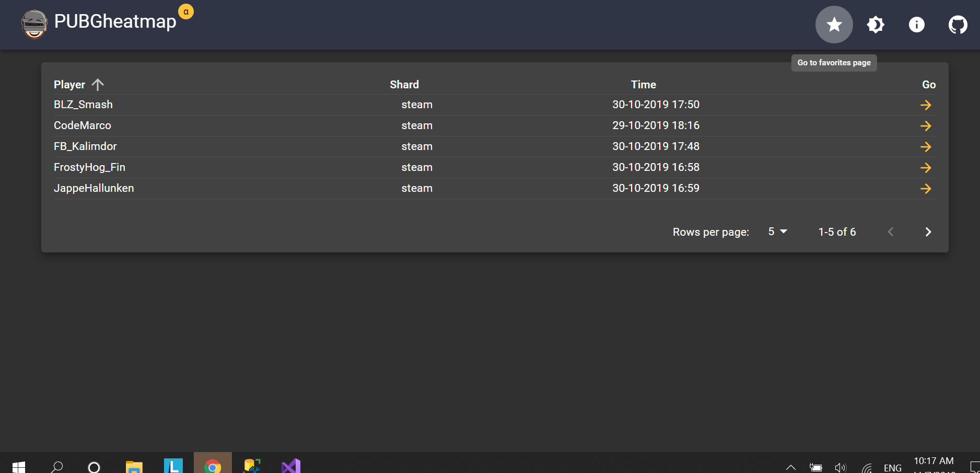Go to BLZ_Smash player via arrow
This screenshot has width=980, height=473.
click(x=926, y=105)
